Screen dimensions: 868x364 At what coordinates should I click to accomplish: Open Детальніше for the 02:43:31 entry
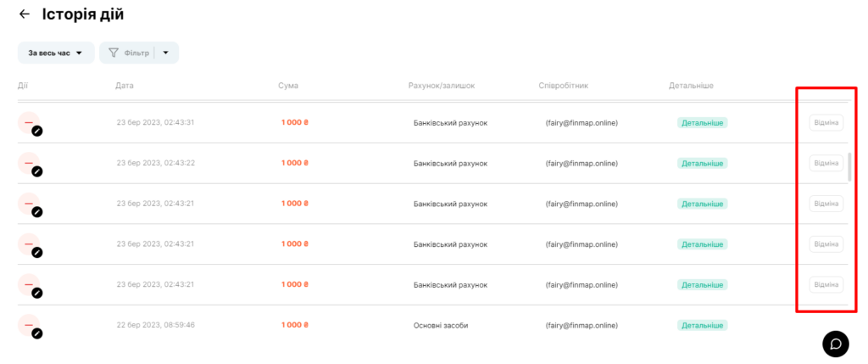703,123
